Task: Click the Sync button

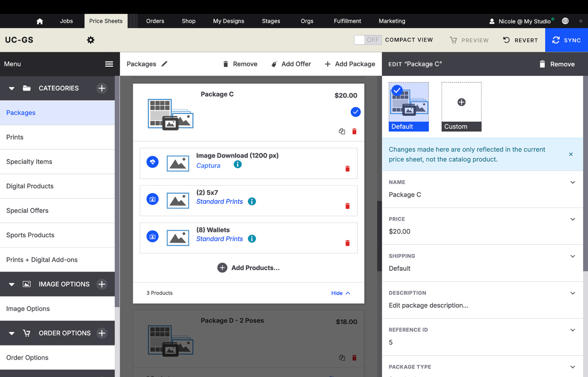Action: 566,40
